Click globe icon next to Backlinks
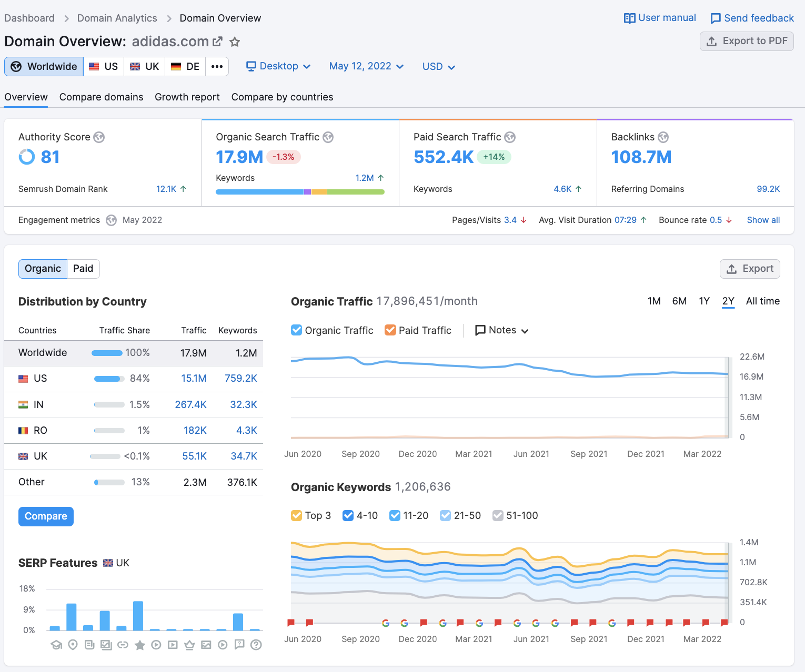The height and width of the screenshot is (672, 805). tap(663, 137)
